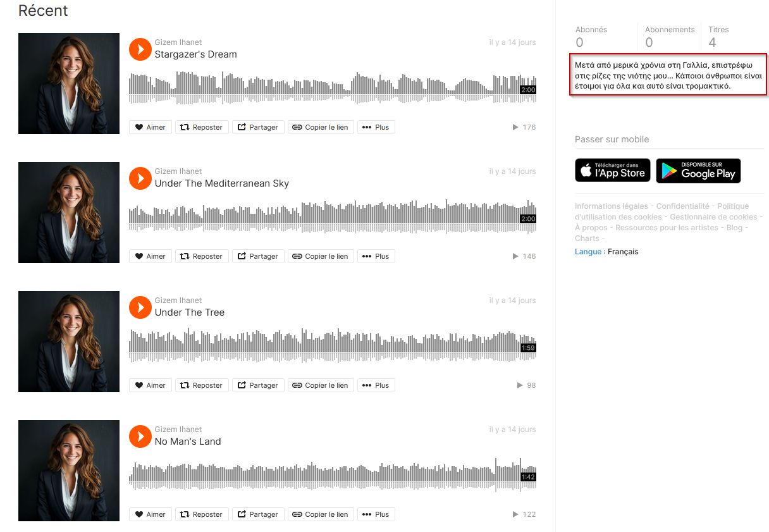This screenshot has width=769, height=532.
Task: Download from the App Store badge
Action: [x=613, y=170]
